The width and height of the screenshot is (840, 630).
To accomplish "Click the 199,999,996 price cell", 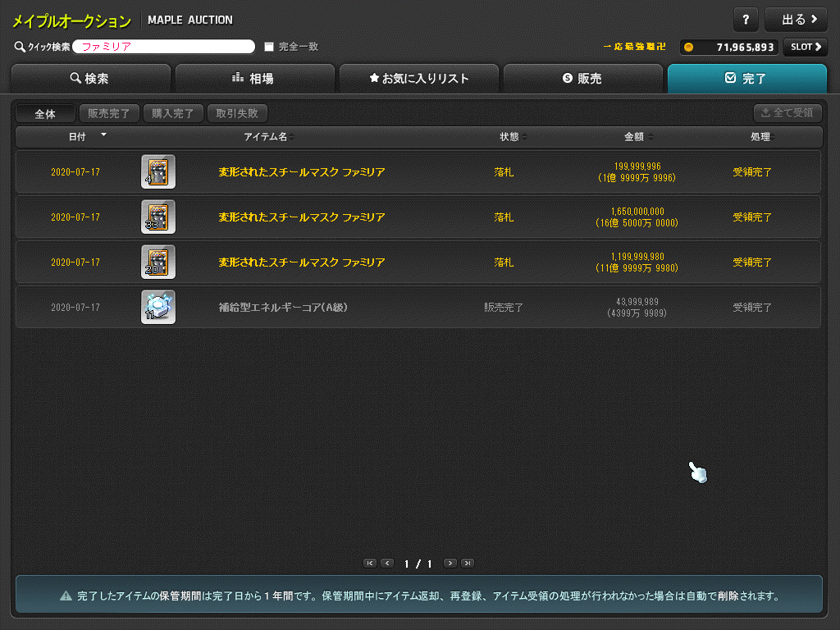I will click(637, 172).
